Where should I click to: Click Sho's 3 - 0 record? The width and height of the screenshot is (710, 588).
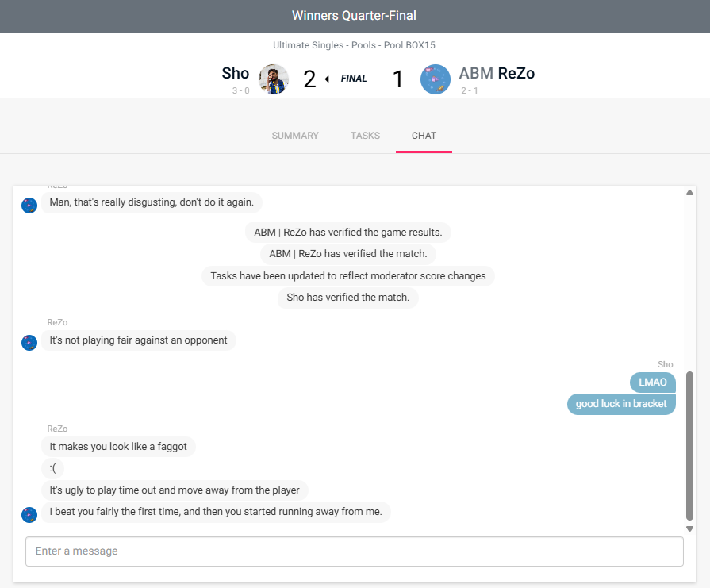click(x=241, y=90)
